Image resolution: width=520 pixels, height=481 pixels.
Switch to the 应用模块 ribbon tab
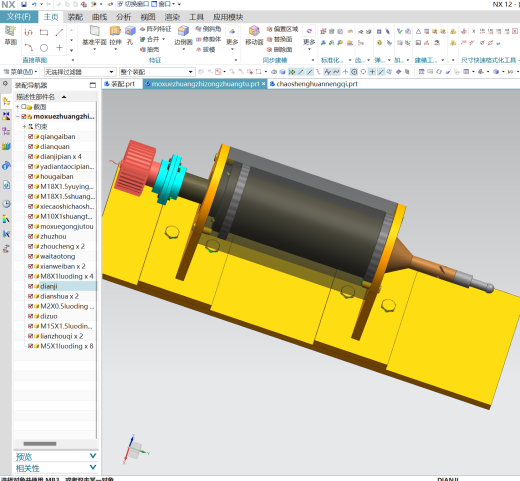click(228, 17)
